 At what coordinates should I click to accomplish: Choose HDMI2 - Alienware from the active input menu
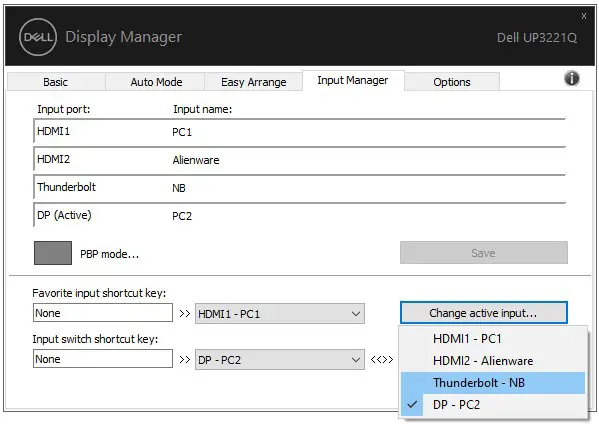493,361
